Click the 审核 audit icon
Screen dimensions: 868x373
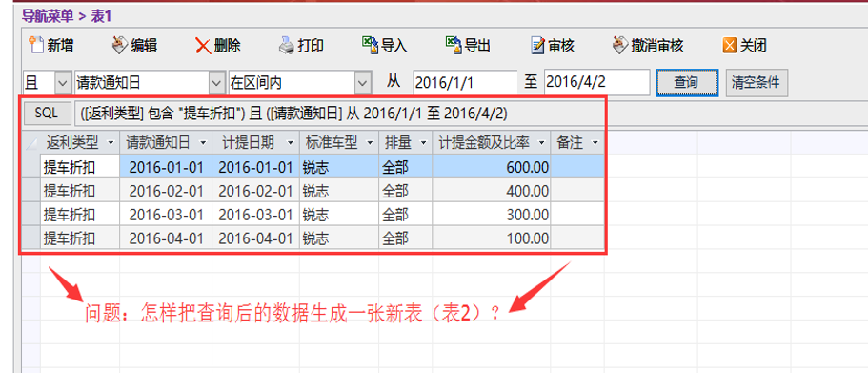[x=538, y=46]
